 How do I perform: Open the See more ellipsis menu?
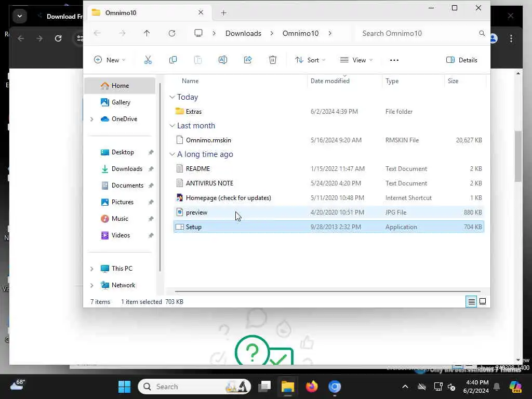coord(394,60)
